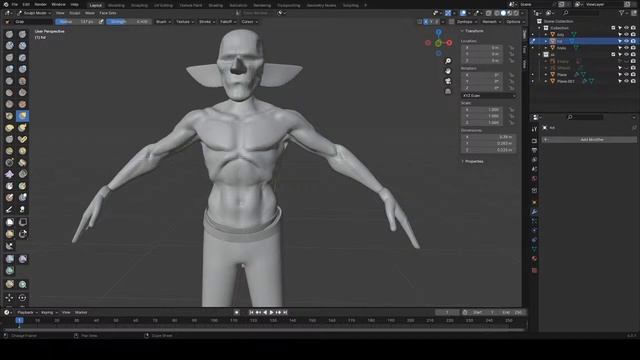
Task: Switch to rendered viewport shading
Action: (516, 13)
